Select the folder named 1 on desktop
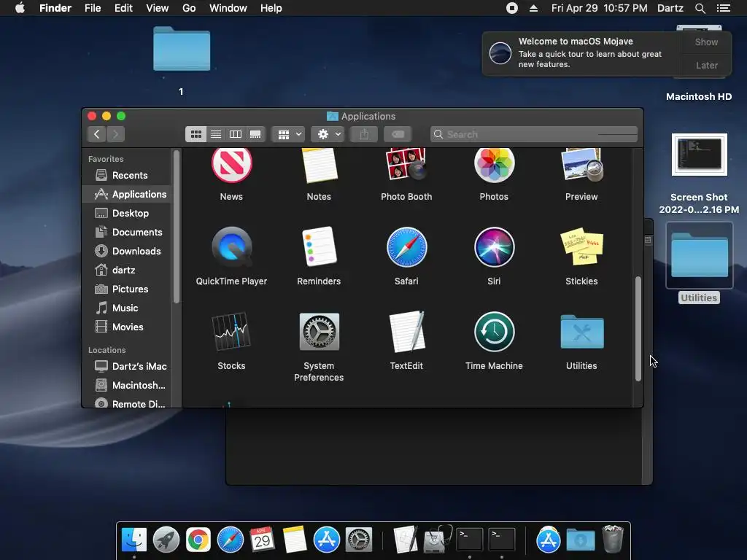This screenshot has width=747, height=560. 182,49
